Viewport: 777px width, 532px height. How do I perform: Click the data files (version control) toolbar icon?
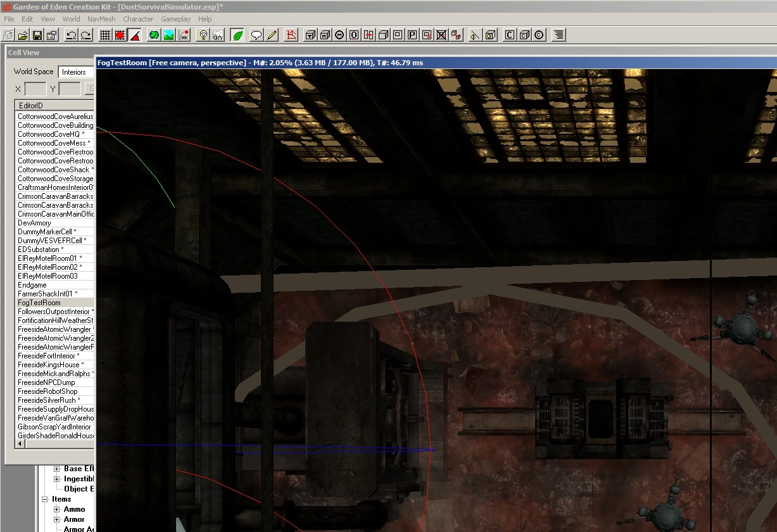[8, 35]
